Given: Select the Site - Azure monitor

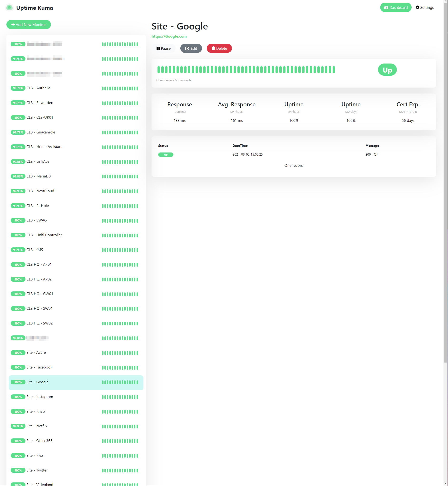Looking at the screenshot, I should coord(76,353).
